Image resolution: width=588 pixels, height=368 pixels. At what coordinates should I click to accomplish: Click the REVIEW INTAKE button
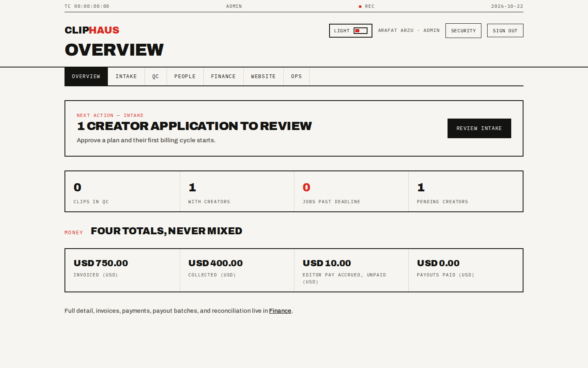click(x=479, y=128)
